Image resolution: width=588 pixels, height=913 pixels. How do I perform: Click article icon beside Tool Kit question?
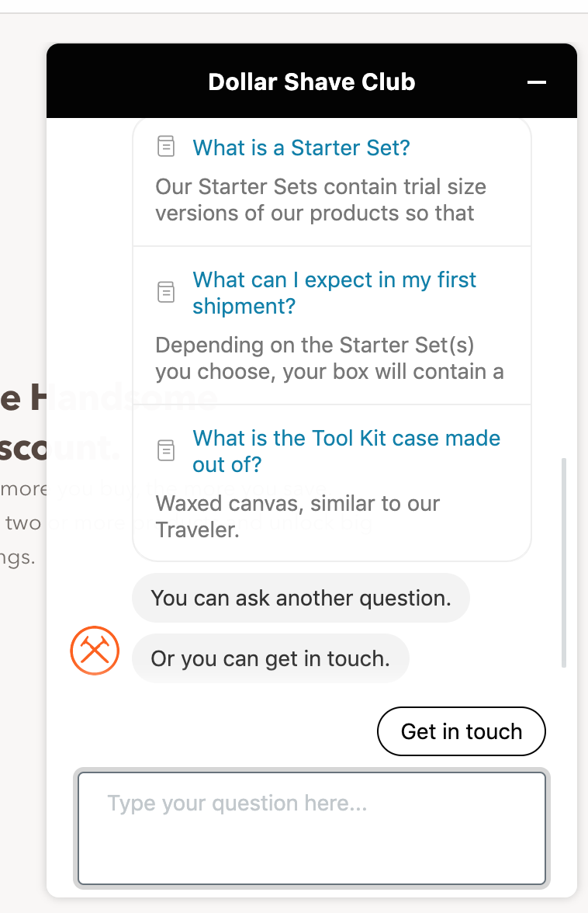[x=166, y=450]
